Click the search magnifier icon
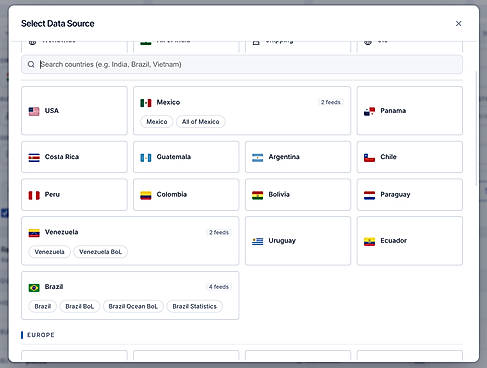 (x=31, y=64)
